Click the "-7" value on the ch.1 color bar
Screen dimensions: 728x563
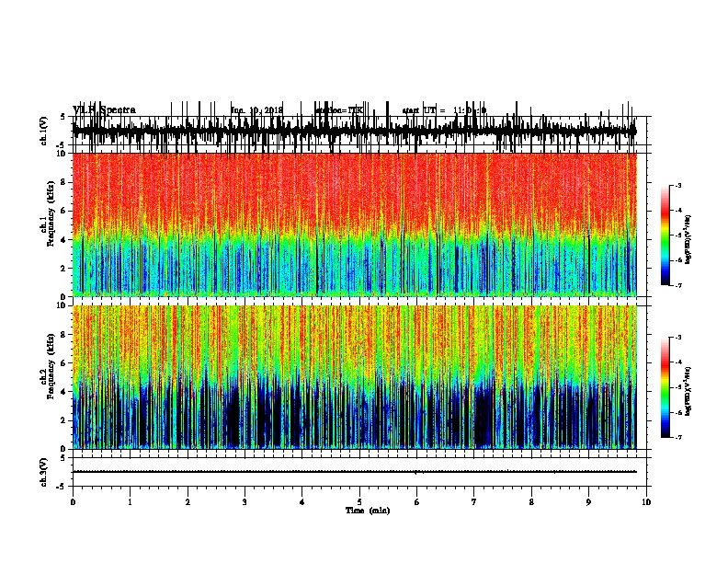pyautogui.click(x=677, y=285)
